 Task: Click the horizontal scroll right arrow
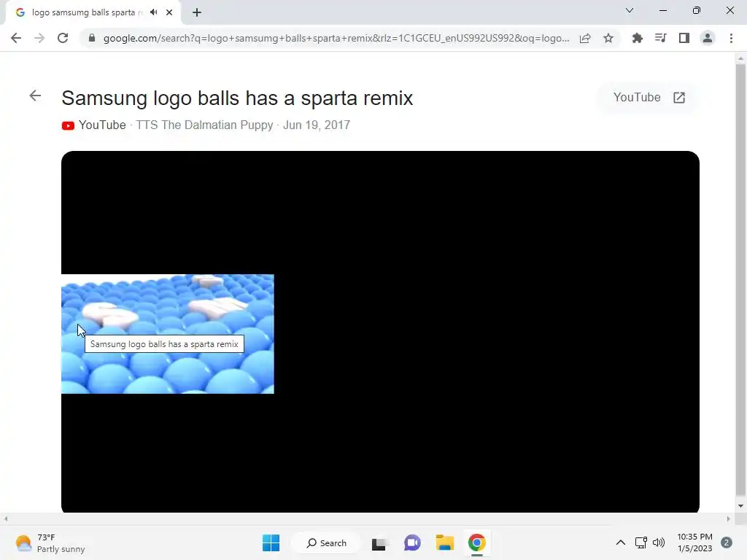729,518
